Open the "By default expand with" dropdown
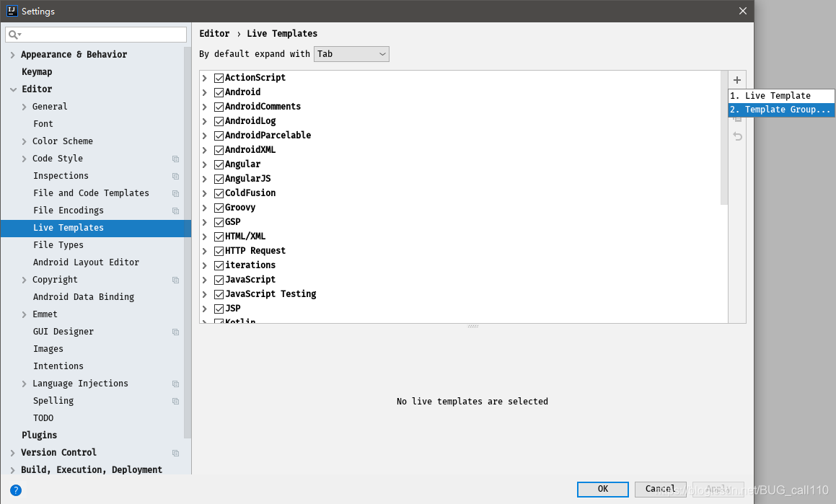This screenshot has width=836, height=504. 351,53
